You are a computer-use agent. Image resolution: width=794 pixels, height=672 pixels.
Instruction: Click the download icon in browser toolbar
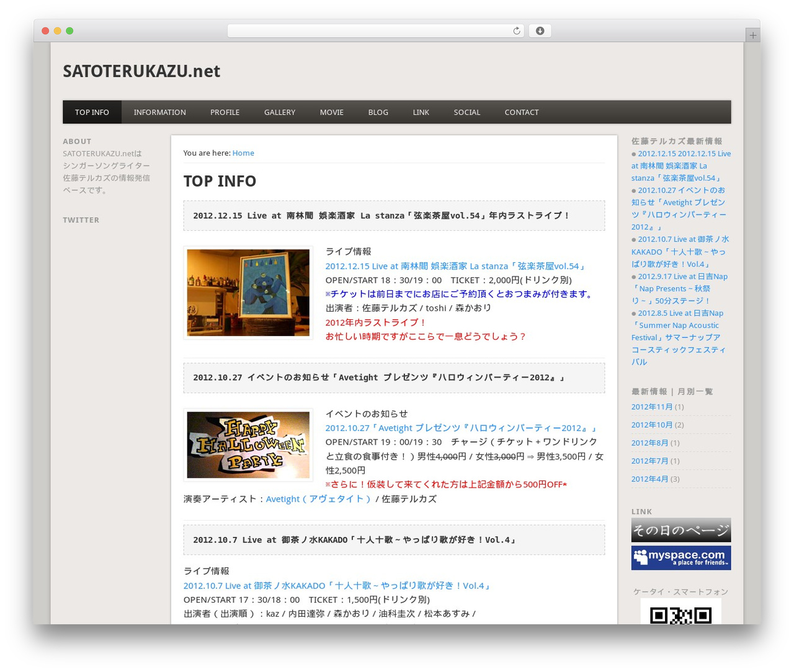coord(540,31)
